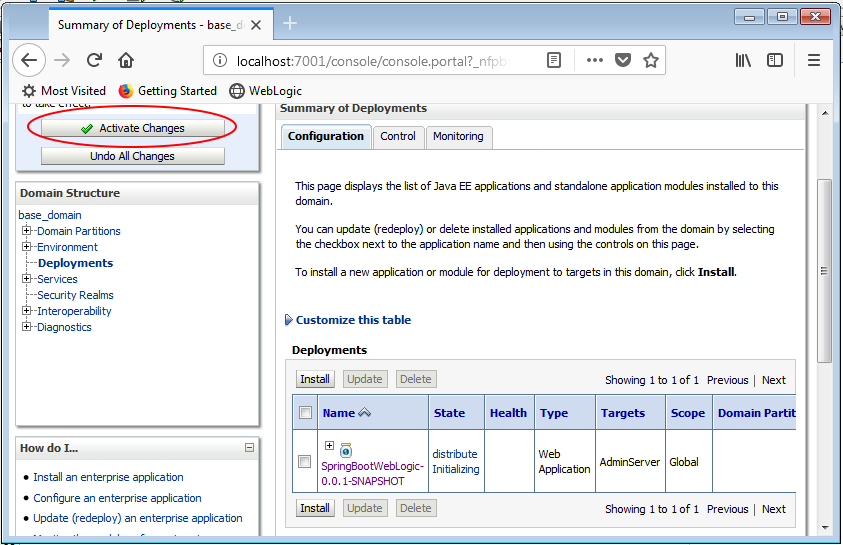843x545 pixels.
Task: Click bottom Update button below table
Action: [365, 508]
